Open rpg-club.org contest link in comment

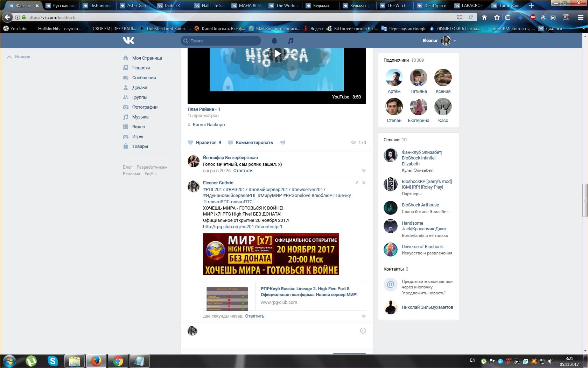point(243,227)
